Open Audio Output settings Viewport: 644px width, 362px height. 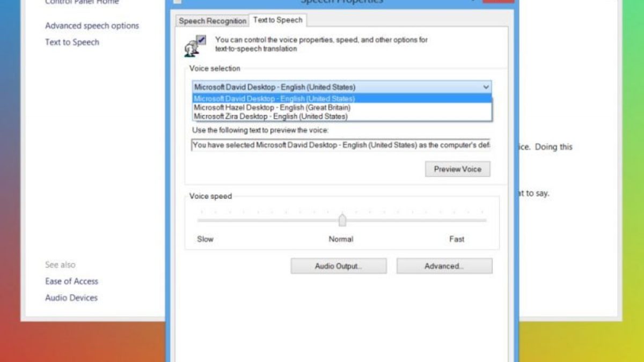pos(339,266)
